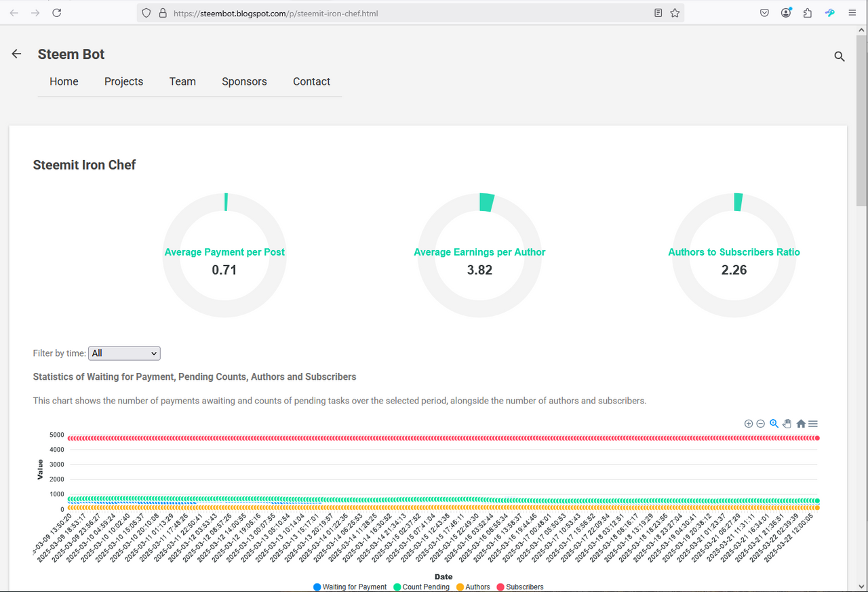Open Pocket save icon
Viewport: 868px width, 592px height.
pos(764,13)
